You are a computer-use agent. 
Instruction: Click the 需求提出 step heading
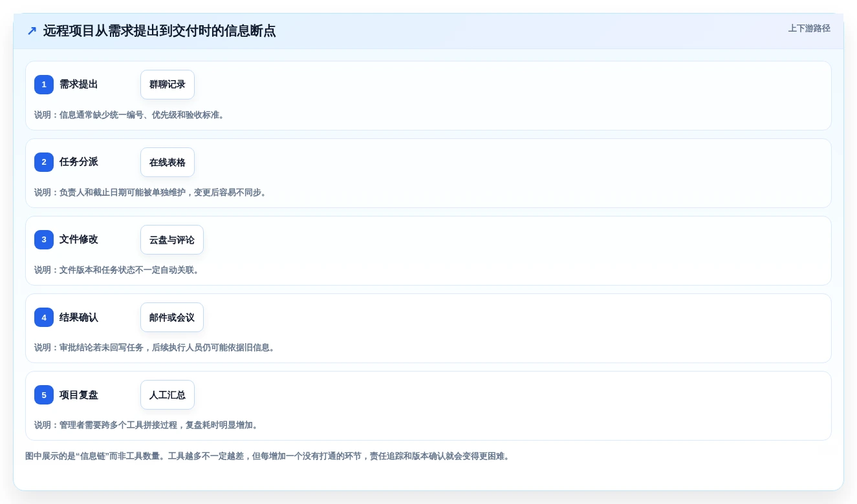point(79,85)
